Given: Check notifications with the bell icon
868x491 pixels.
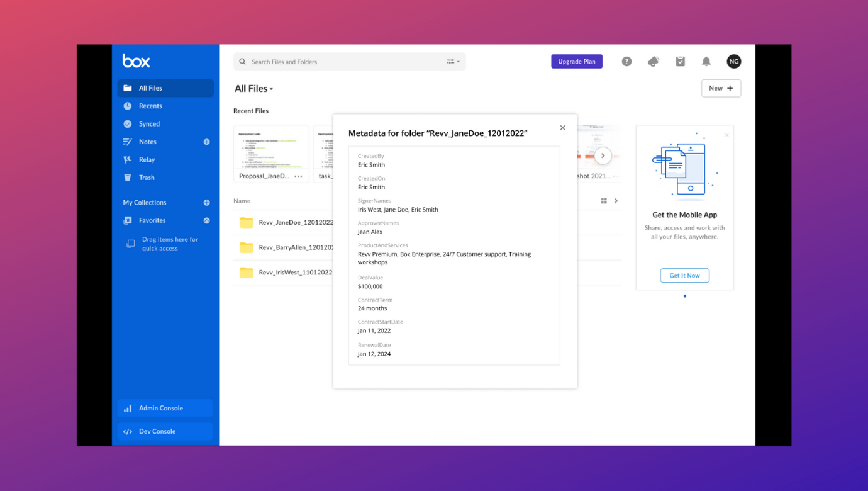Looking at the screenshot, I should click(x=706, y=61).
